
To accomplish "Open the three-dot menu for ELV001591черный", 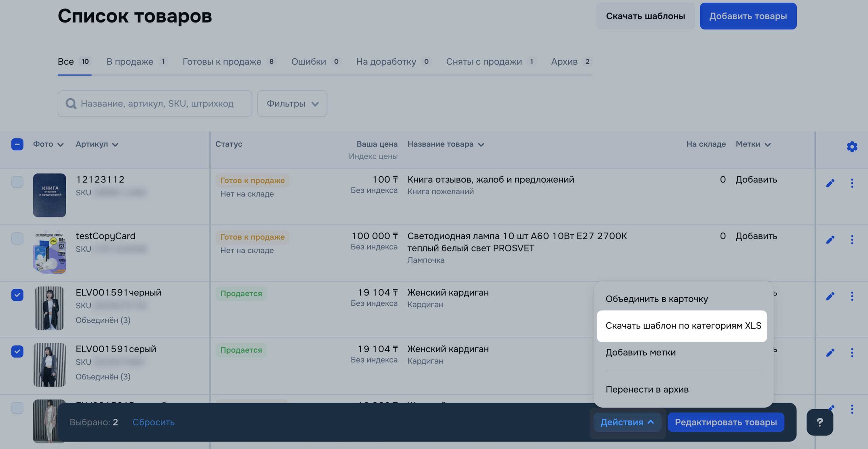I will (x=852, y=296).
